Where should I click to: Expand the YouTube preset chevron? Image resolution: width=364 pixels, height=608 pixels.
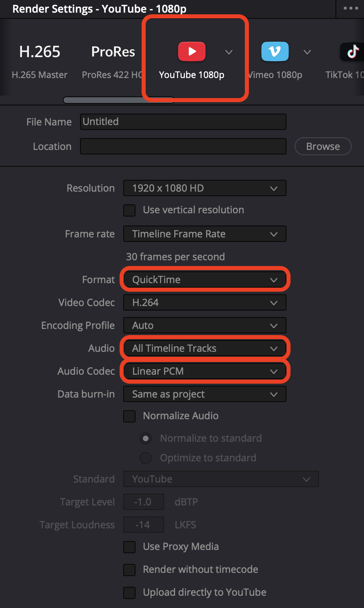229,52
